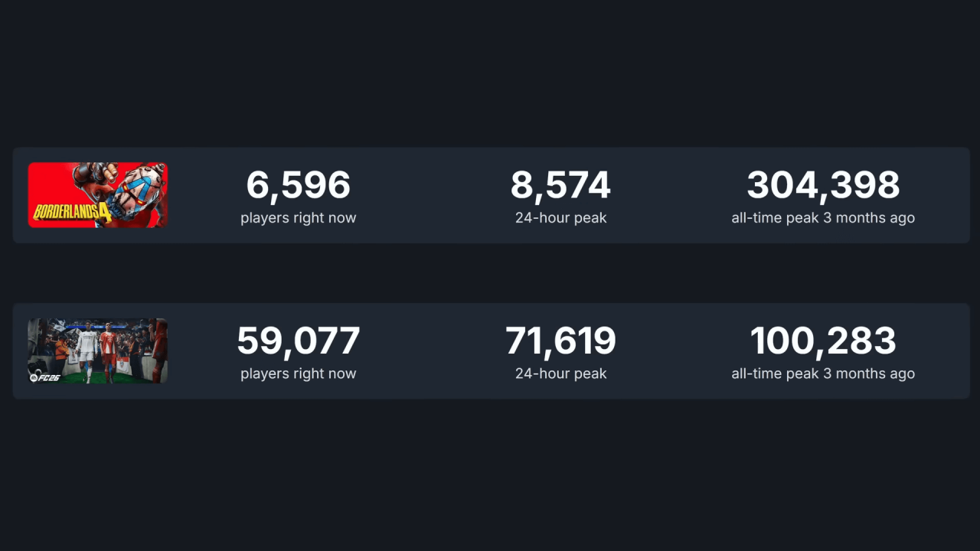Click the 100,283 all-time peak figure
Screen dimensions: 980x551
point(823,341)
